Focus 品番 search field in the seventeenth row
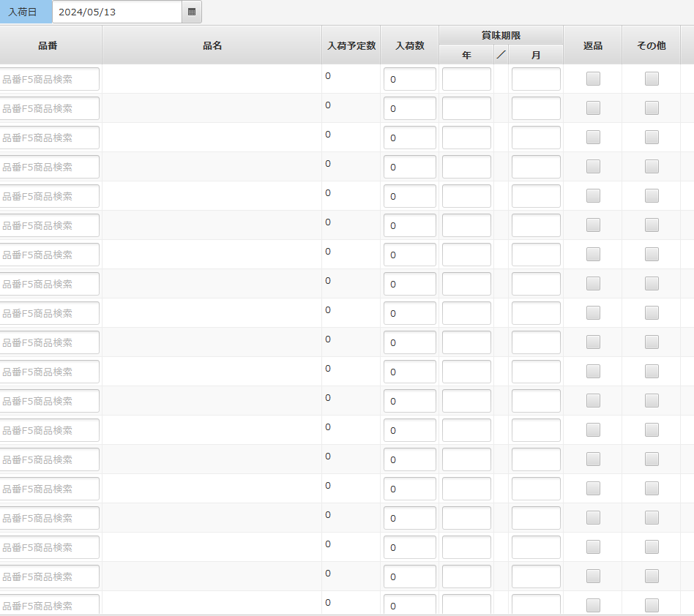 [x=49, y=547]
